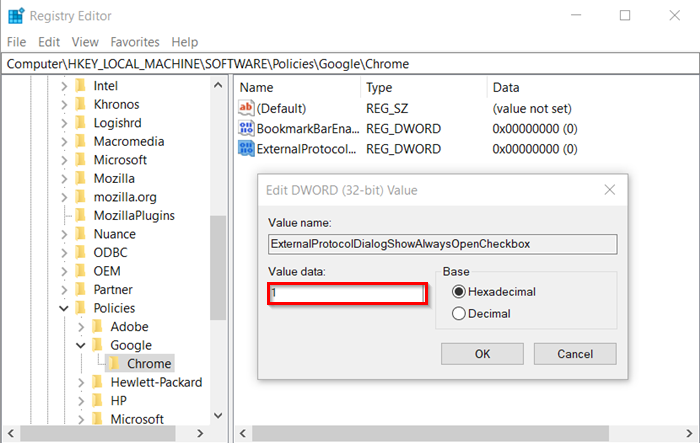This screenshot has width=700, height=443.
Task: Select the Hewlett-Packard folder icon
Action: (97, 382)
